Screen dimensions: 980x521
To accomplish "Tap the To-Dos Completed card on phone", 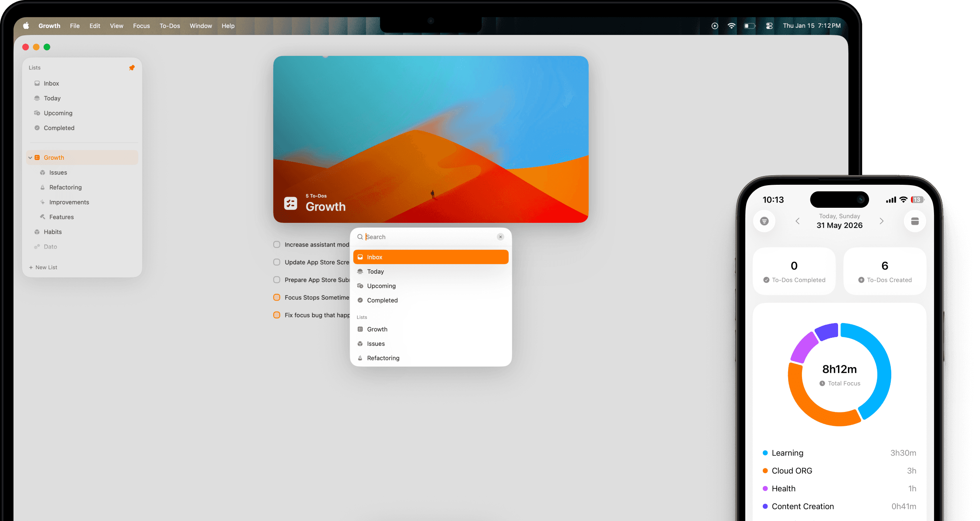I will click(x=794, y=271).
